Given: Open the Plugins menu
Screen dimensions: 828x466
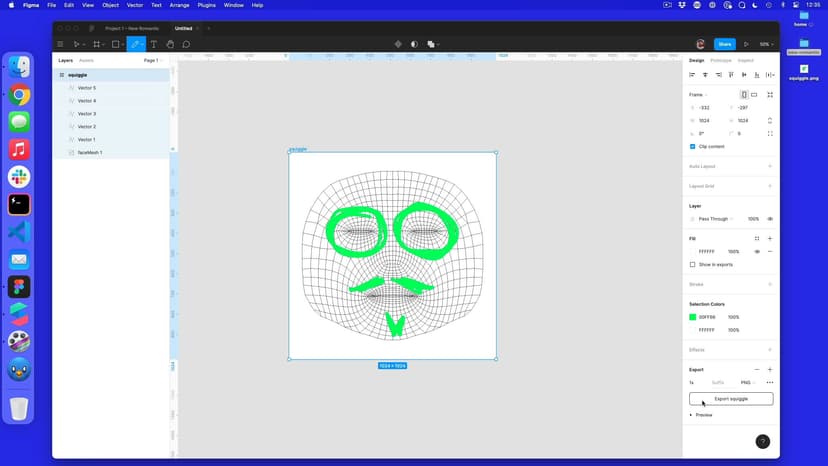Looking at the screenshot, I should pos(206,5).
